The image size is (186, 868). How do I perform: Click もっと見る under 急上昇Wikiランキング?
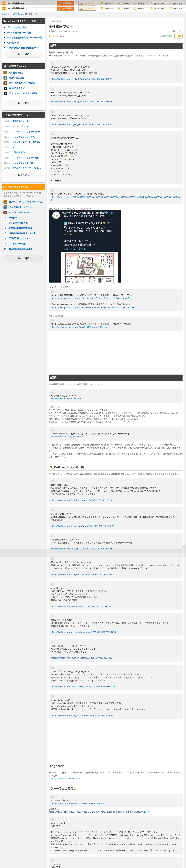click(x=23, y=258)
